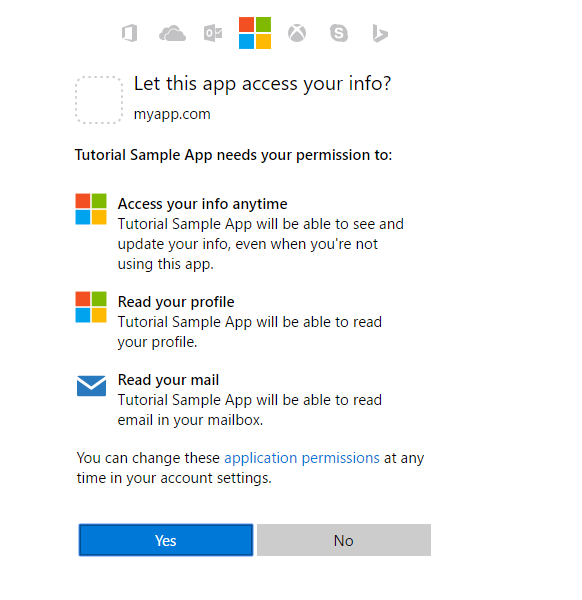This screenshot has width=582, height=600.
Task: Click the large Microsoft logo at top
Action: tap(255, 33)
